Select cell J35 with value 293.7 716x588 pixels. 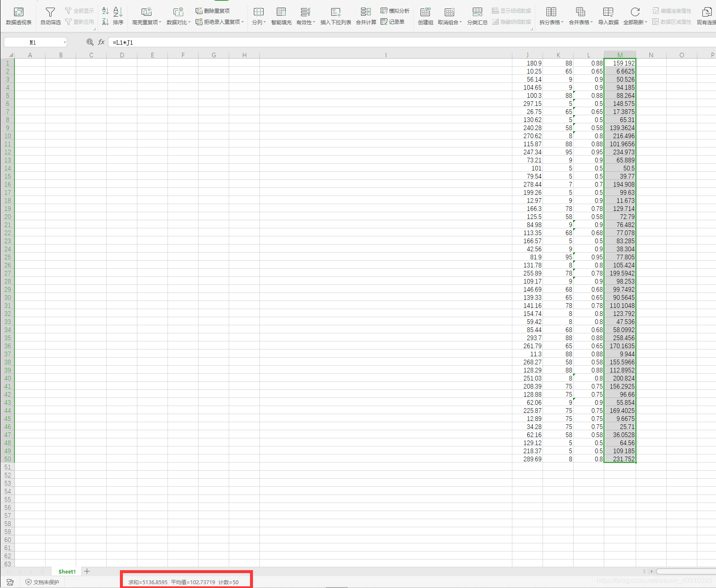[x=527, y=338]
